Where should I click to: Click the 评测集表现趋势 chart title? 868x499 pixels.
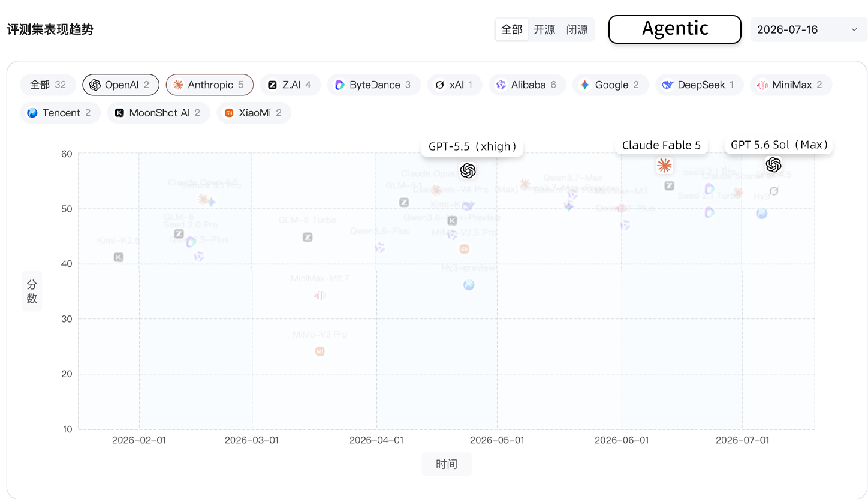click(x=50, y=29)
